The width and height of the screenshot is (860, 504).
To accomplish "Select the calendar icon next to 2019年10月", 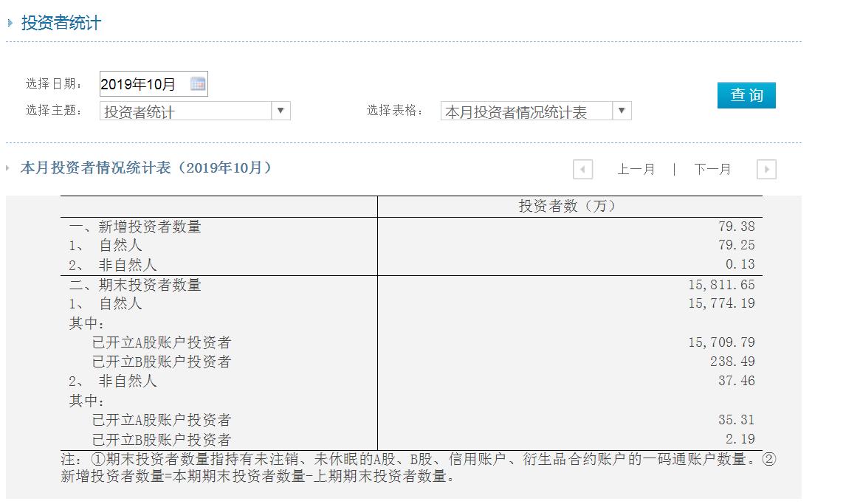I will (x=197, y=83).
